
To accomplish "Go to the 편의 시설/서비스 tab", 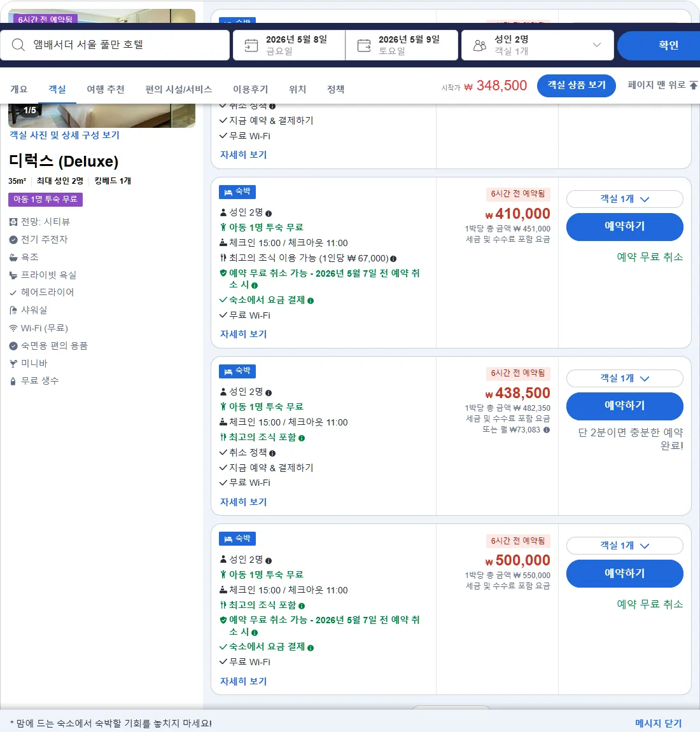I will tap(178, 89).
